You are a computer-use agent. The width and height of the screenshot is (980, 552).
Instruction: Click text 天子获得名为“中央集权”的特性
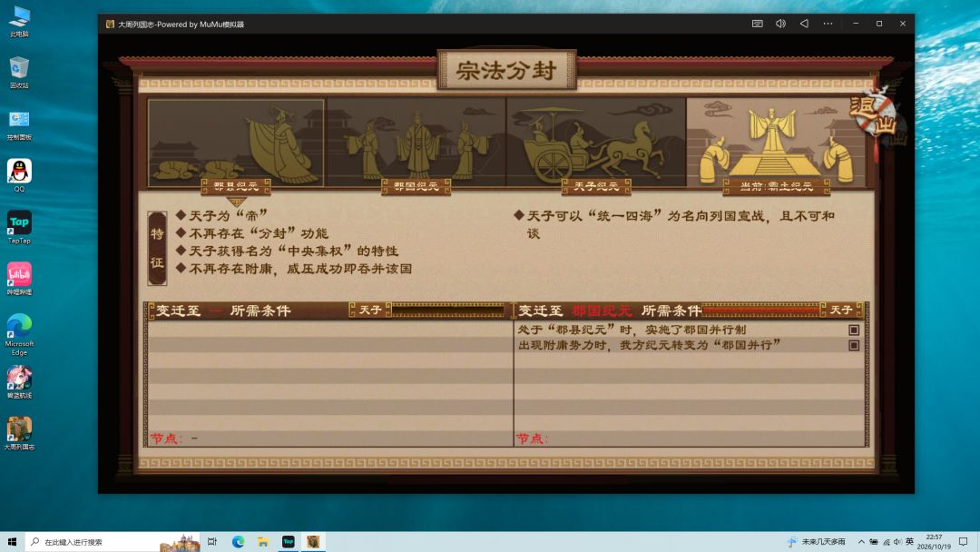[293, 251]
